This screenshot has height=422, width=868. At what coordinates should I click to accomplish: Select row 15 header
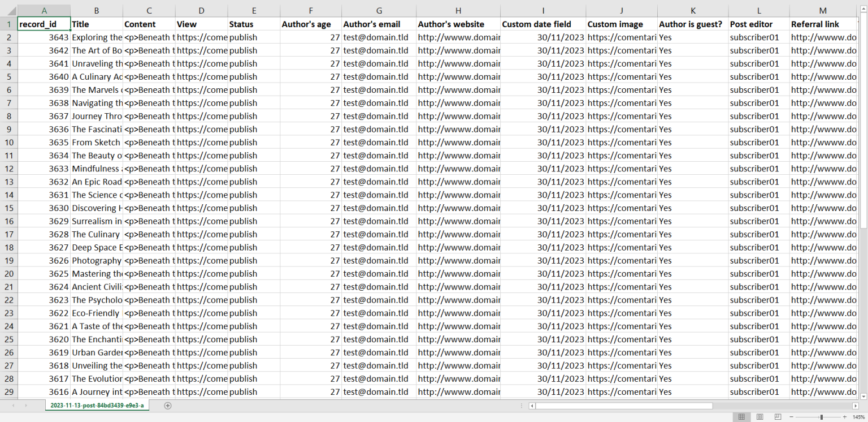point(8,208)
